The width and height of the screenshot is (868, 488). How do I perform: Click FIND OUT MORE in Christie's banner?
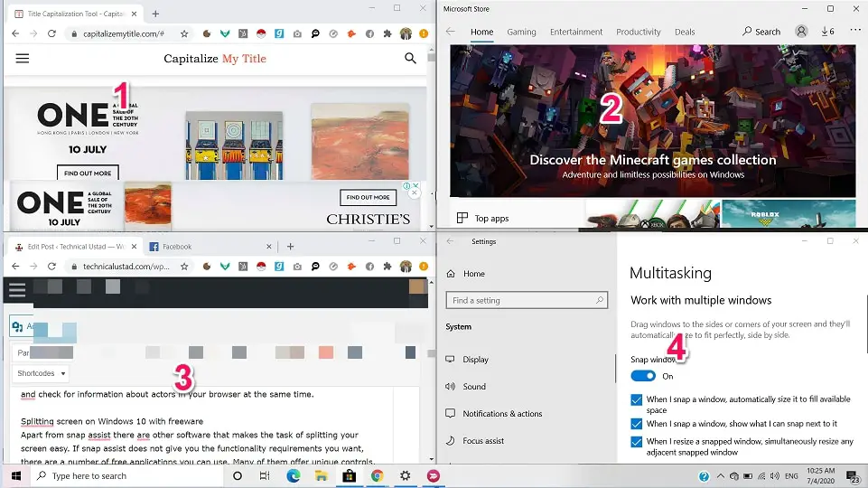tap(369, 197)
